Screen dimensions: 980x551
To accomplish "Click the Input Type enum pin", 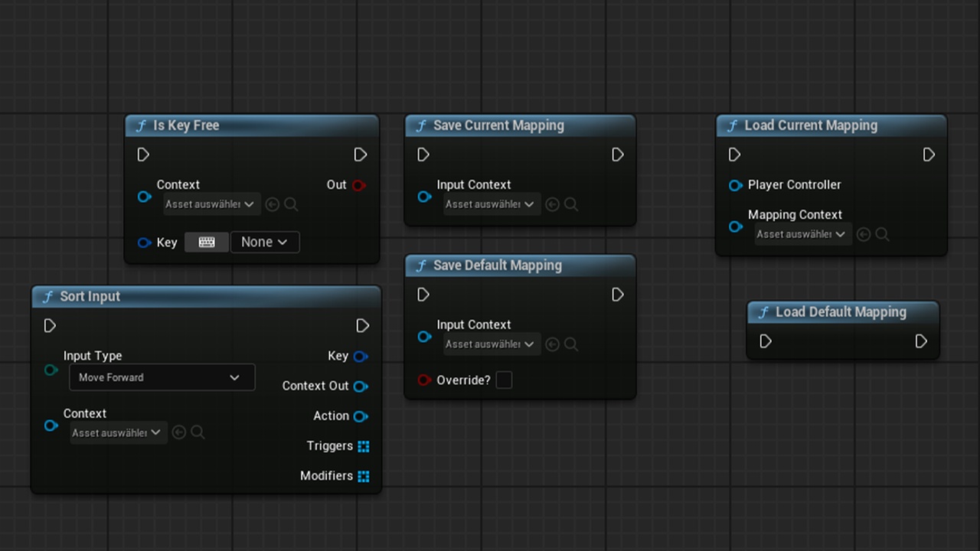I will click(x=51, y=370).
